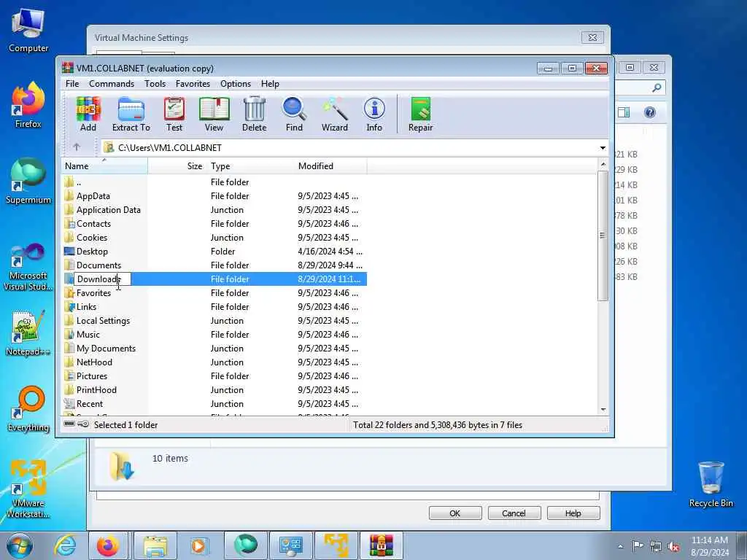Image resolution: width=747 pixels, height=560 pixels.
Task: Select the Application Data junction row
Action: point(214,209)
